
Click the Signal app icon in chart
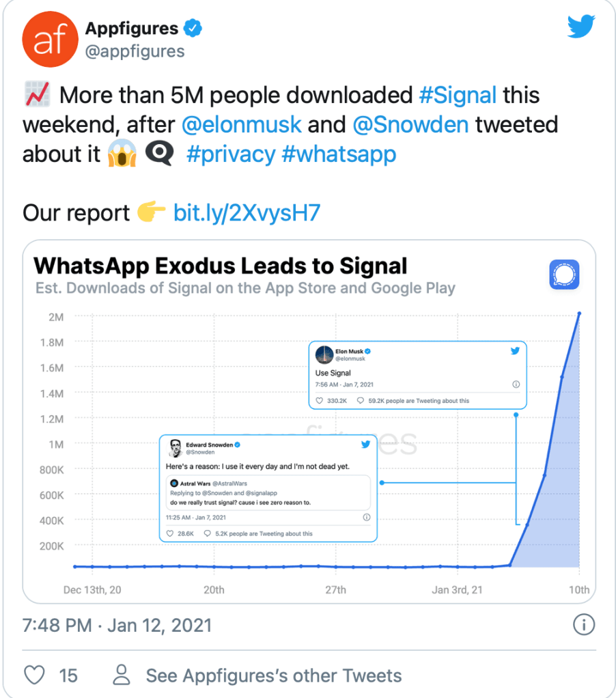[x=564, y=276]
